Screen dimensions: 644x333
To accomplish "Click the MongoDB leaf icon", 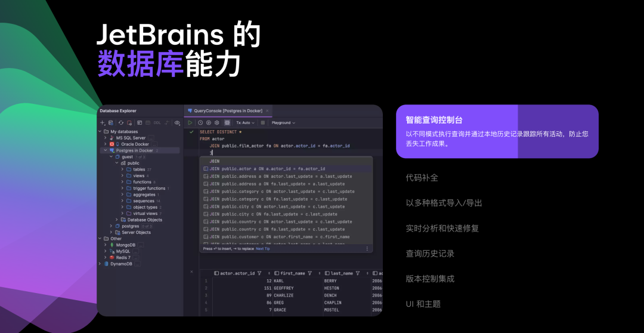I will (x=112, y=245).
